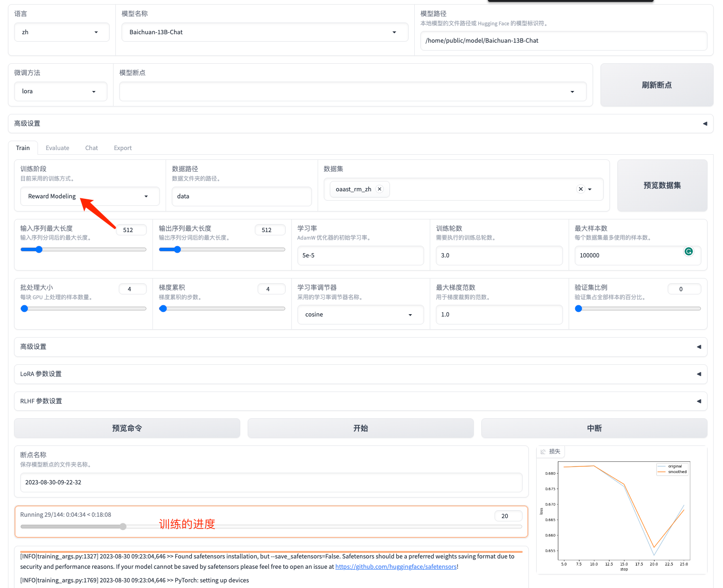Open the Reward Modeling stage dropdown
Screen dimensions: 723x588
point(90,196)
